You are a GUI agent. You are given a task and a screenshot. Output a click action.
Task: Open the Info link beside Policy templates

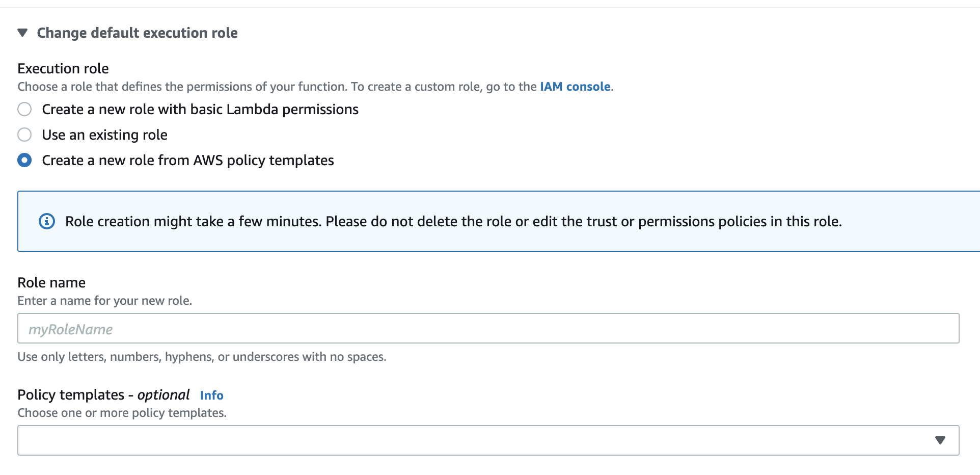(211, 395)
